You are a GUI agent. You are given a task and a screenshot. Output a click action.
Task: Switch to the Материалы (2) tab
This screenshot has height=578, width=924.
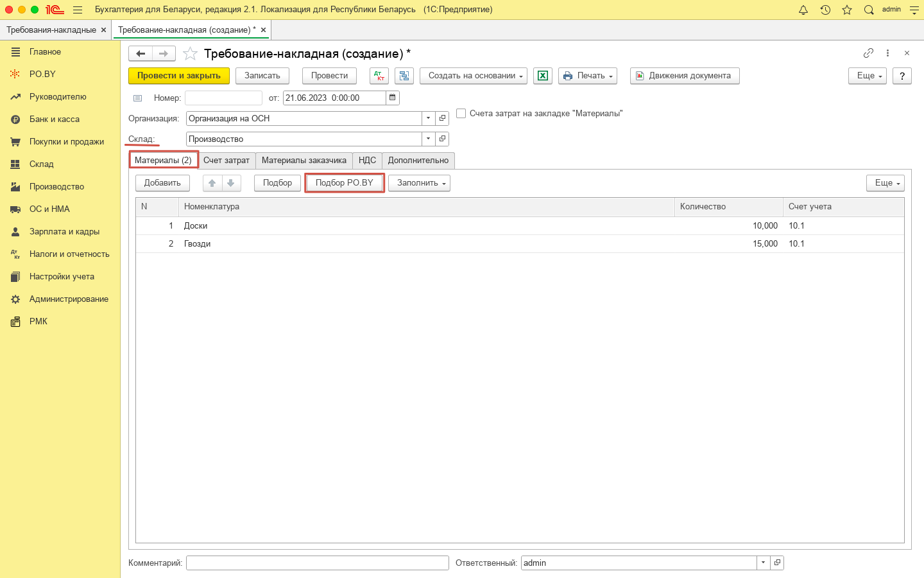pos(164,160)
